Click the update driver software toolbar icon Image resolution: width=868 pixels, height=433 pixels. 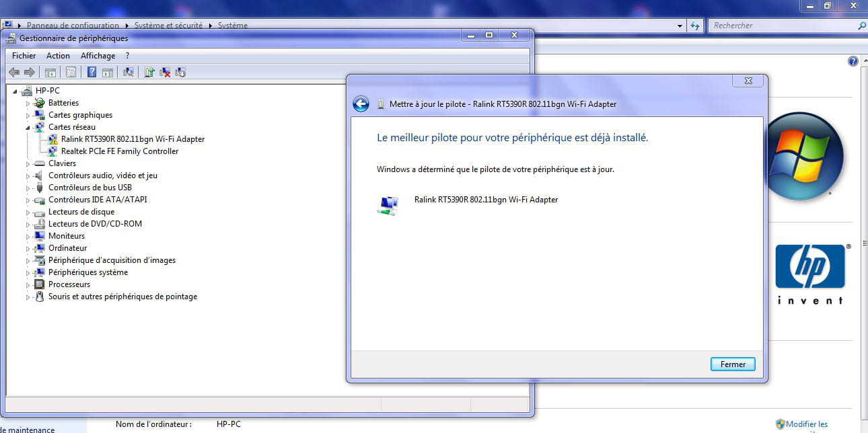pyautogui.click(x=149, y=72)
